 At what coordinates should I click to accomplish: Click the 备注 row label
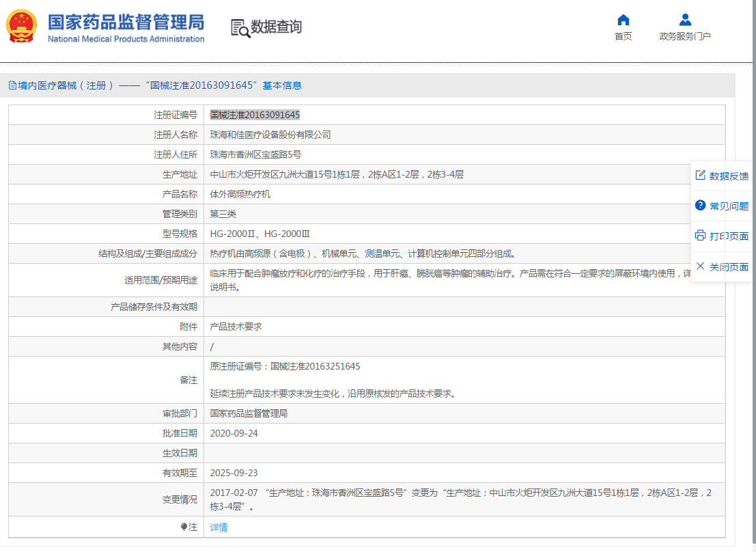point(188,380)
